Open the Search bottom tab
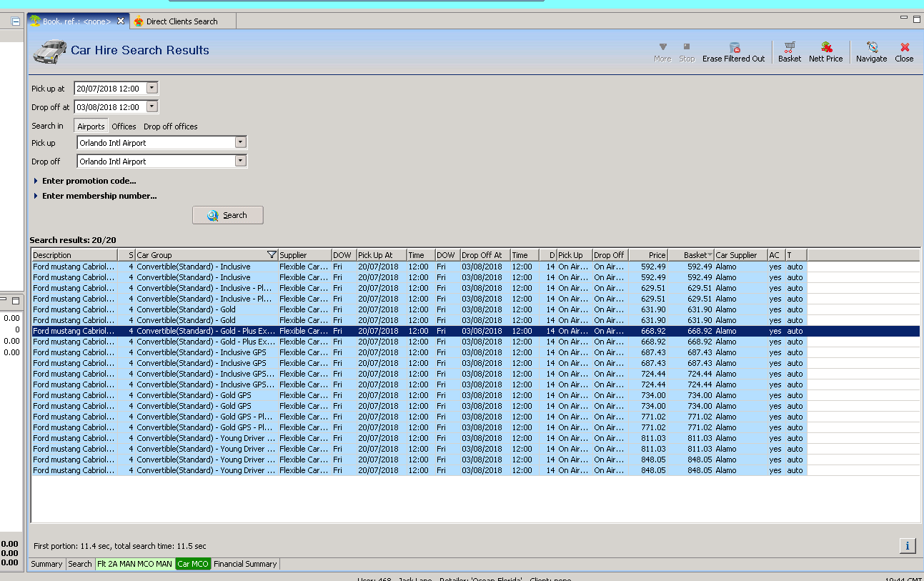 point(80,564)
